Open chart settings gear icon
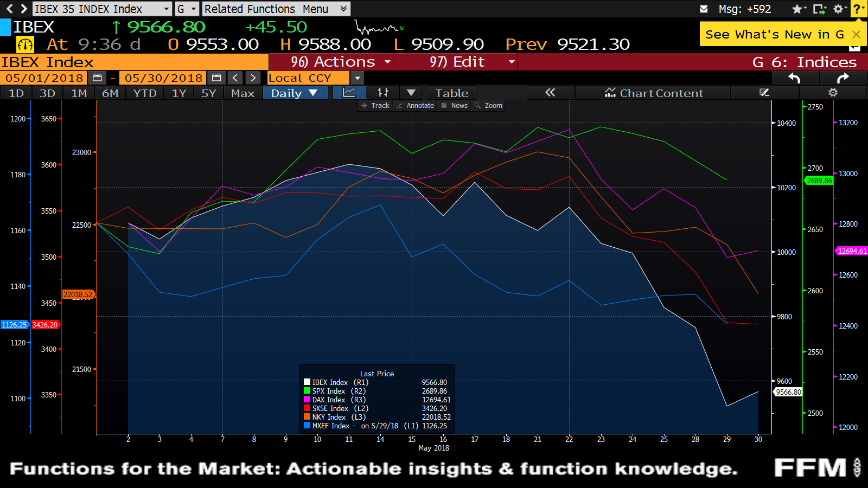 [x=833, y=93]
